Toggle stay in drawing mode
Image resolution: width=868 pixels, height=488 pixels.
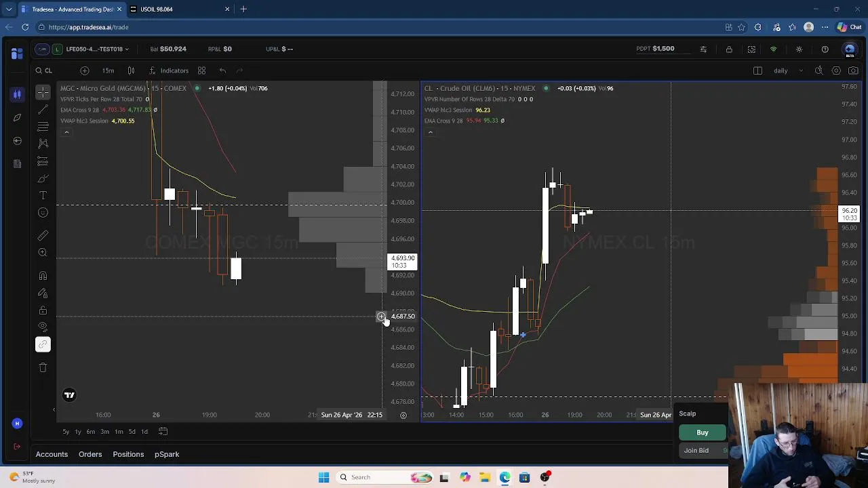43,293
